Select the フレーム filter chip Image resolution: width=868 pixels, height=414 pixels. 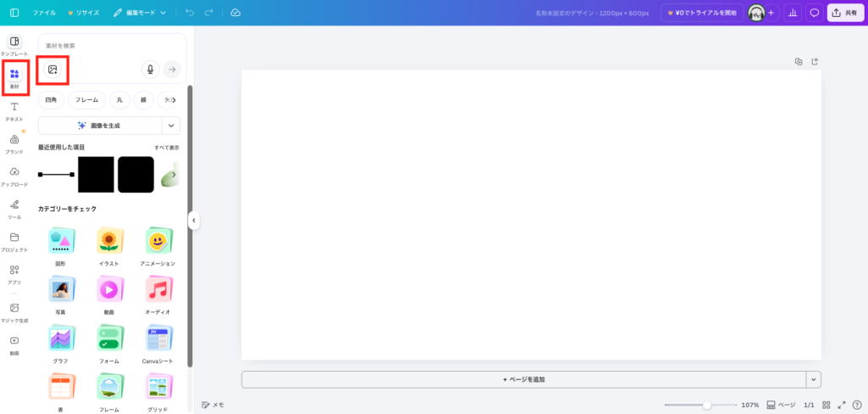coord(87,100)
